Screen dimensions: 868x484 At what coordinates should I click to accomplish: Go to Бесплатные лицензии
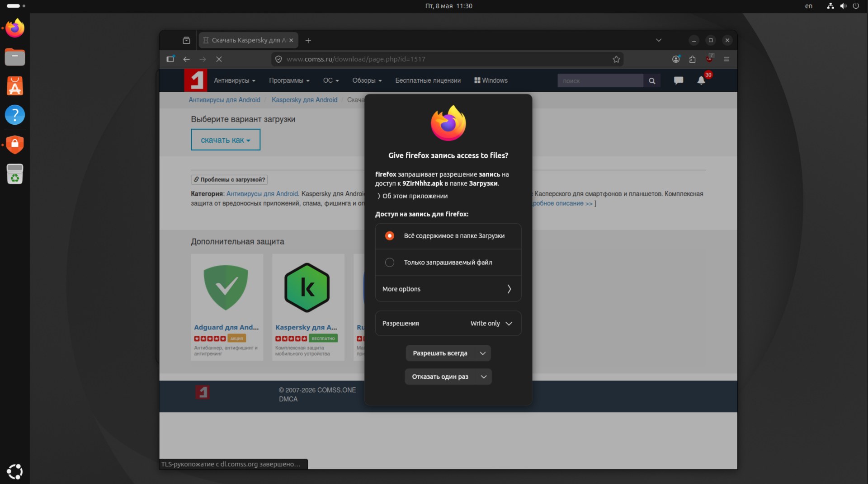coord(428,80)
